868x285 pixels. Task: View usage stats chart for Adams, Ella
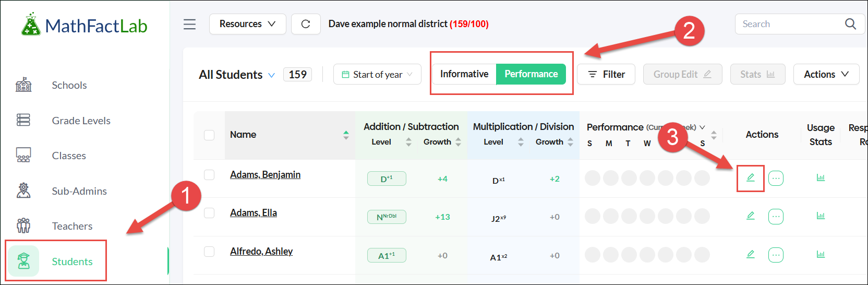tap(821, 216)
